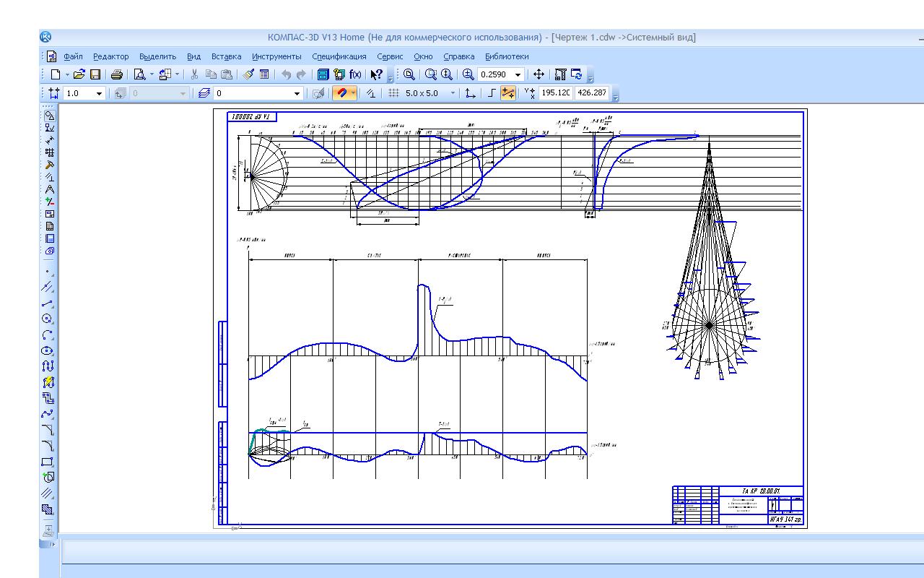The height and width of the screenshot is (578, 924).
Task: Copy selection to clipboard
Action: click(211, 74)
